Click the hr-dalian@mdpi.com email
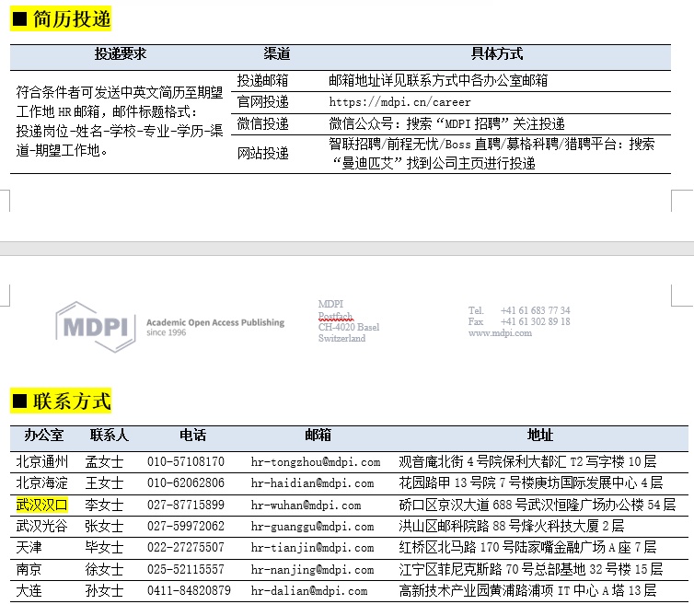The width and height of the screenshot is (694, 616). (x=309, y=591)
